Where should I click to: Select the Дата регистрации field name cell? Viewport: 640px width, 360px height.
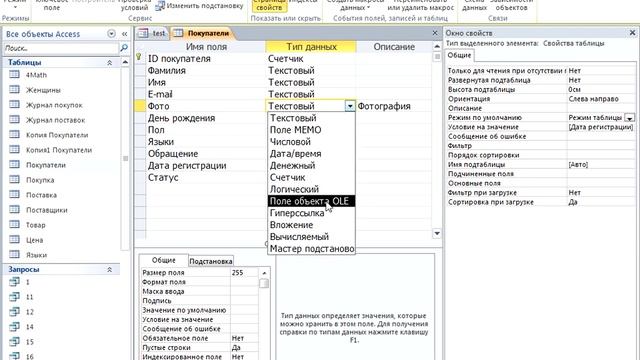tap(206, 165)
